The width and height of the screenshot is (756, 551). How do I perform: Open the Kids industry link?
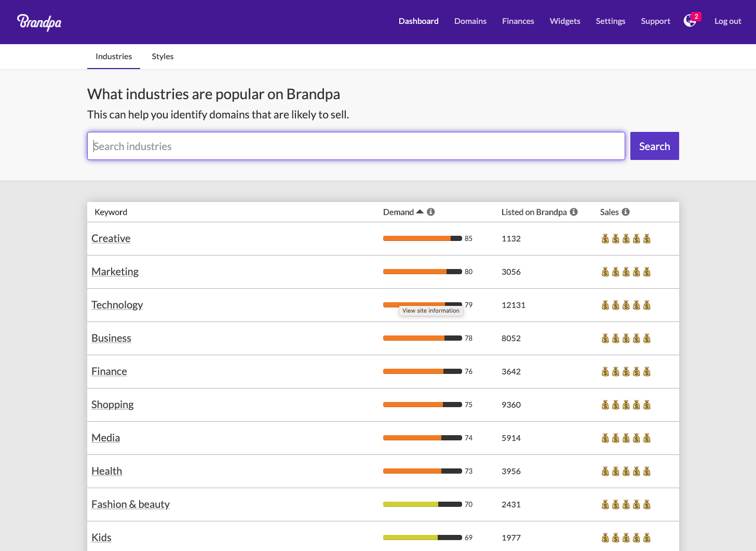[x=102, y=537]
